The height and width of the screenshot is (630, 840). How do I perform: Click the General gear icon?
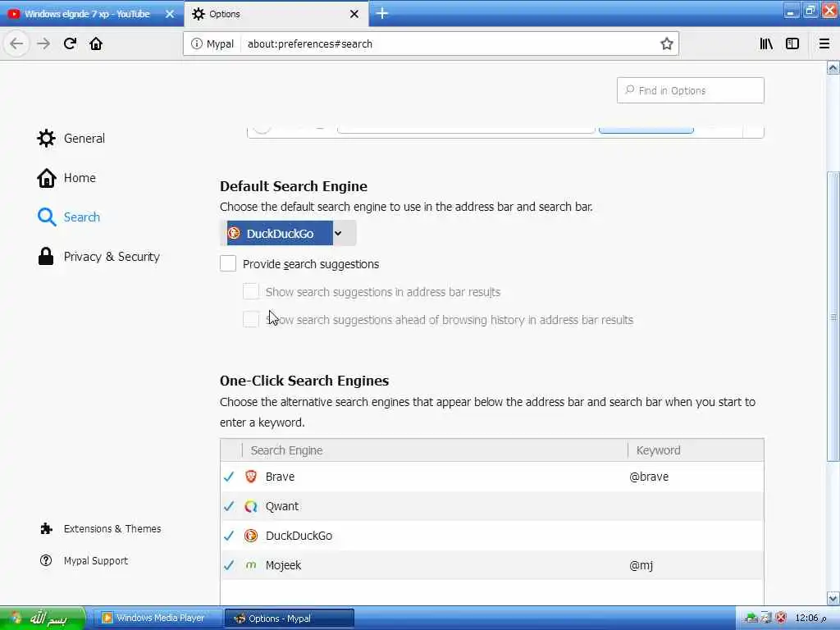[46, 138]
